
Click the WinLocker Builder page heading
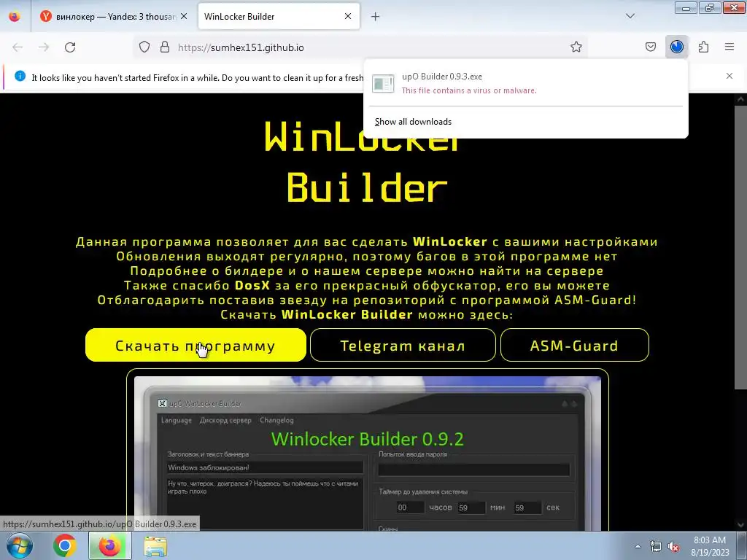pyautogui.click(x=365, y=162)
